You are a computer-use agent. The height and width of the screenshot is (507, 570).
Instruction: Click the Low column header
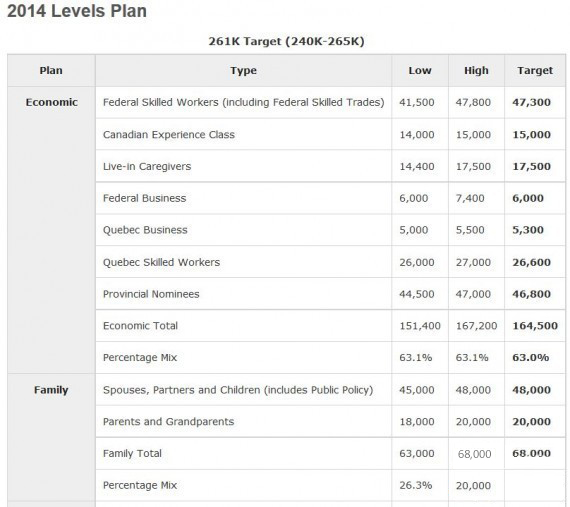[420, 70]
